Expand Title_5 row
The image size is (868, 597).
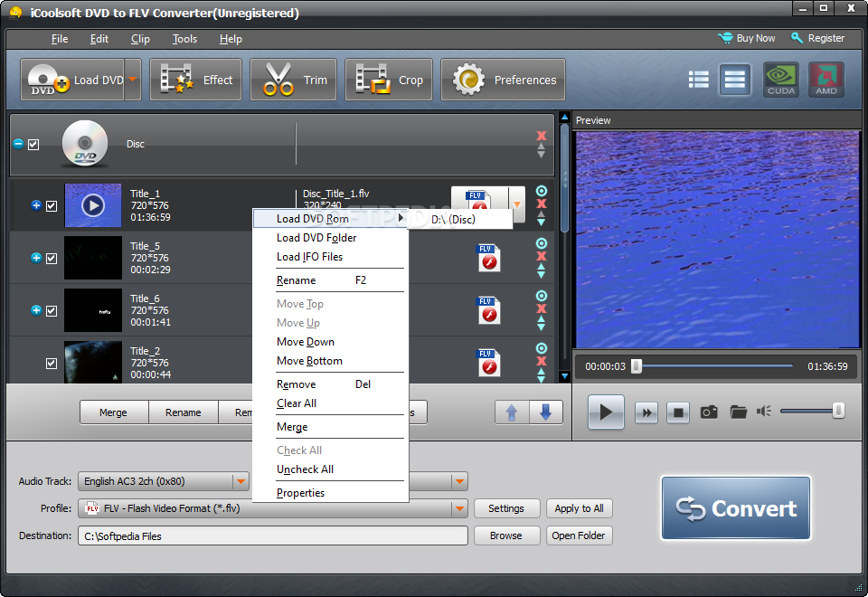[36, 258]
